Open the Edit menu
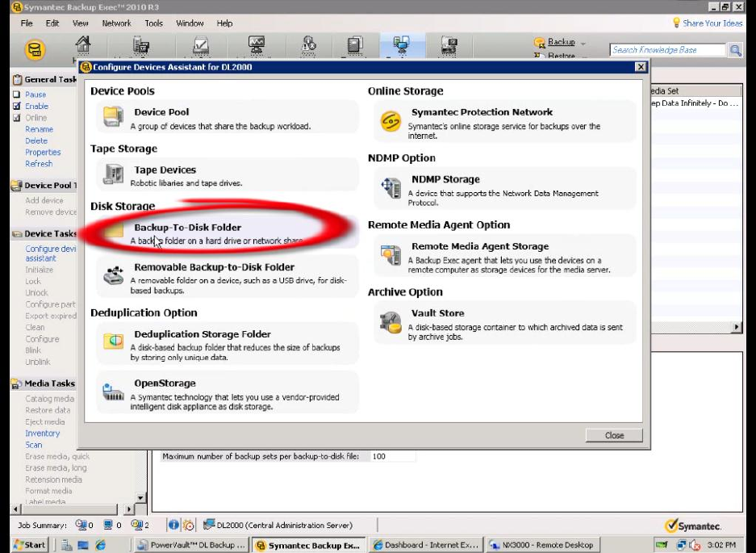The image size is (756, 553). pyautogui.click(x=52, y=23)
